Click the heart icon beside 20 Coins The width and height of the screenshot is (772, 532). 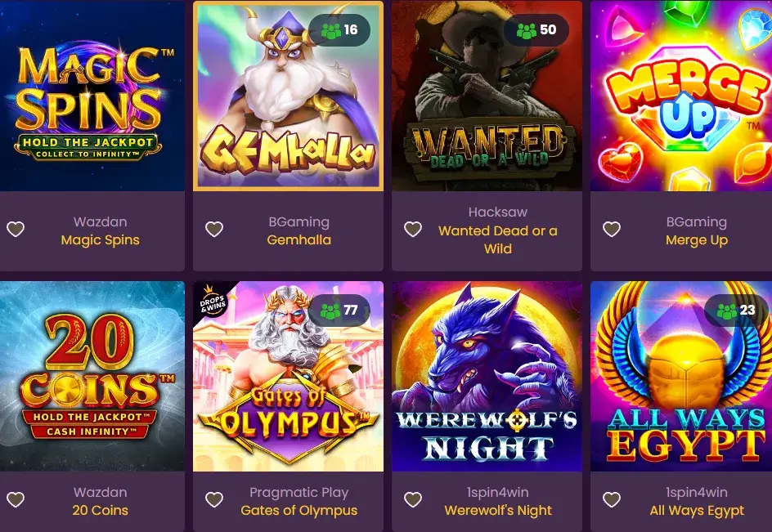point(16,499)
